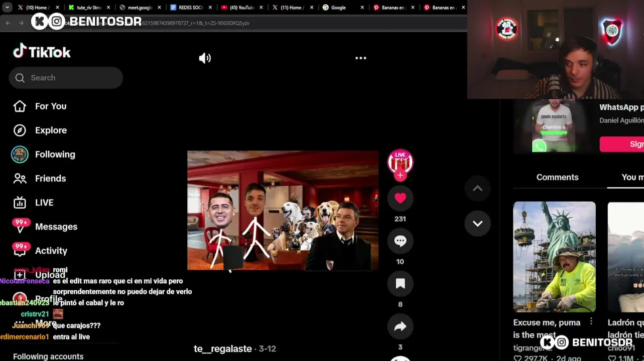The image size is (644, 361).
Task: Go to the Following feed
Action: 55,154
